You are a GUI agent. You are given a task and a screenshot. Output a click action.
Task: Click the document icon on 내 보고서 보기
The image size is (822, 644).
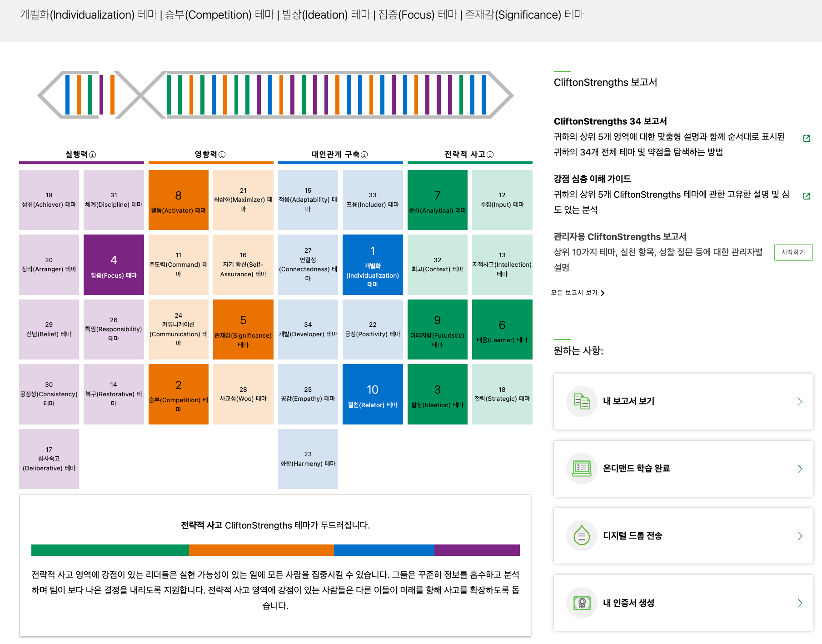pos(582,401)
